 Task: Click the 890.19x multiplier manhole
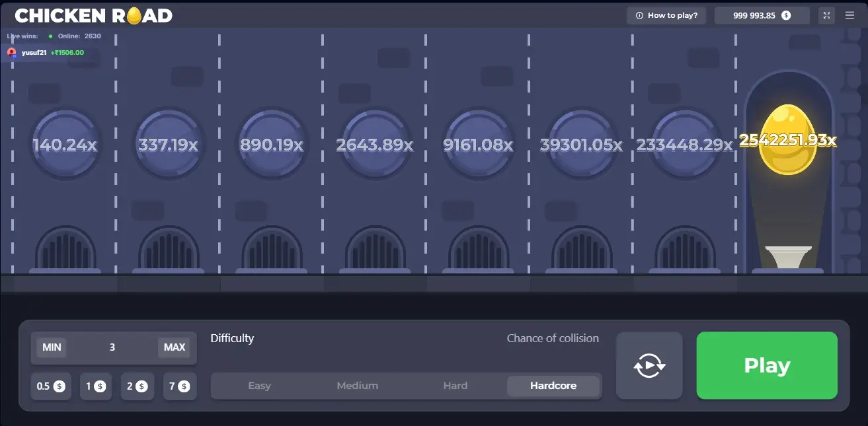272,144
